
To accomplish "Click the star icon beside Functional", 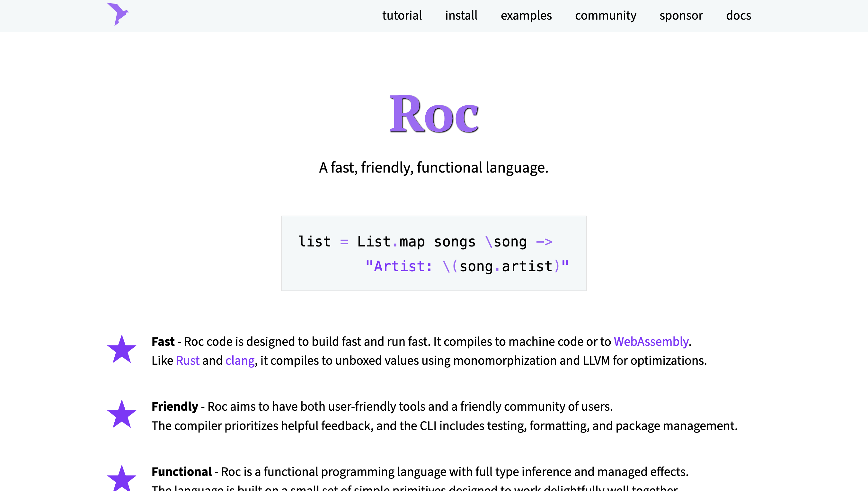I will (122, 478).
